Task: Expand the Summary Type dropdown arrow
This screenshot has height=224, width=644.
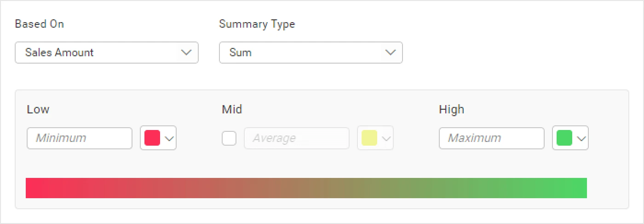Action: click(391, 53)
